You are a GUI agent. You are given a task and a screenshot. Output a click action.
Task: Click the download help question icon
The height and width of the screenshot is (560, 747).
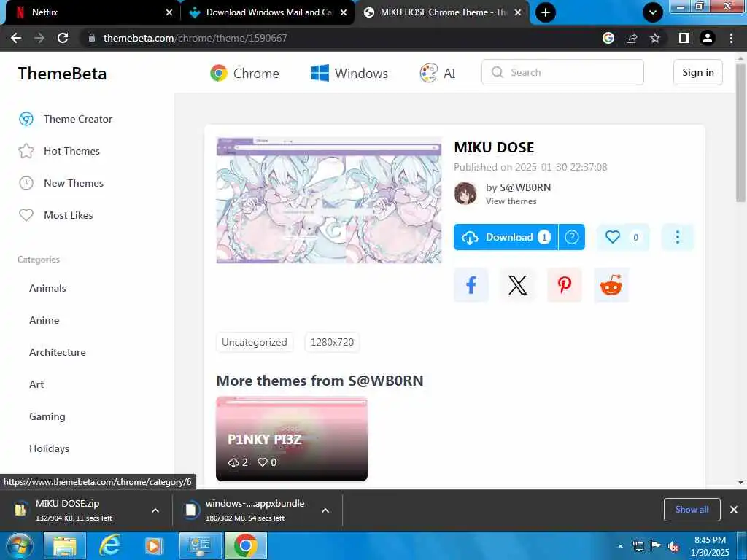tap(572, 237)
